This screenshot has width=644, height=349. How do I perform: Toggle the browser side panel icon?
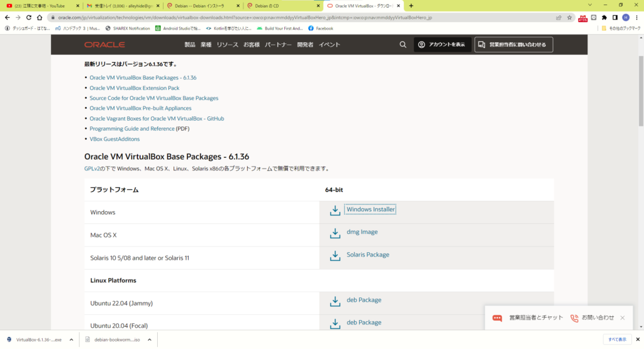615,18
